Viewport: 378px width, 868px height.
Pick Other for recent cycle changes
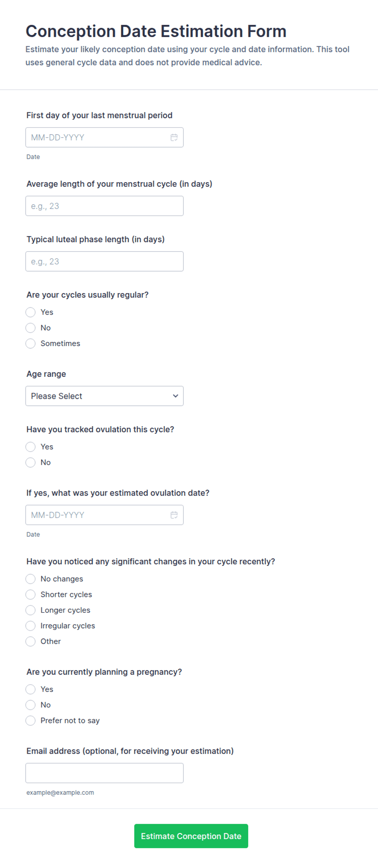(30, 642)
